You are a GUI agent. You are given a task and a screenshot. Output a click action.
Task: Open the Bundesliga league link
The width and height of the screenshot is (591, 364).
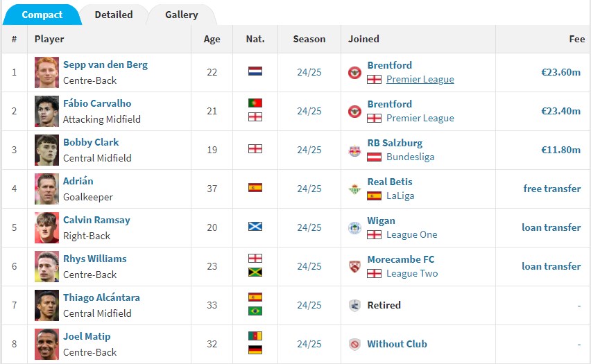tap(411, 157)
